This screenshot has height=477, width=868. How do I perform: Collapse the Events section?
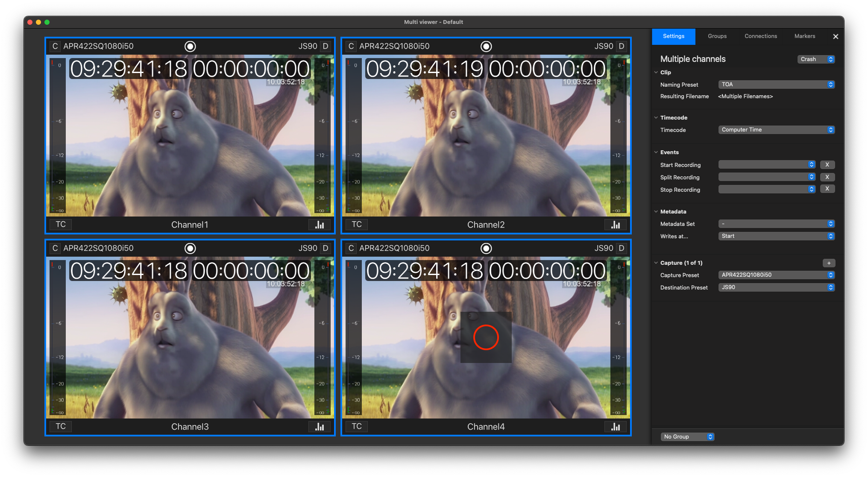coord(656,152)
